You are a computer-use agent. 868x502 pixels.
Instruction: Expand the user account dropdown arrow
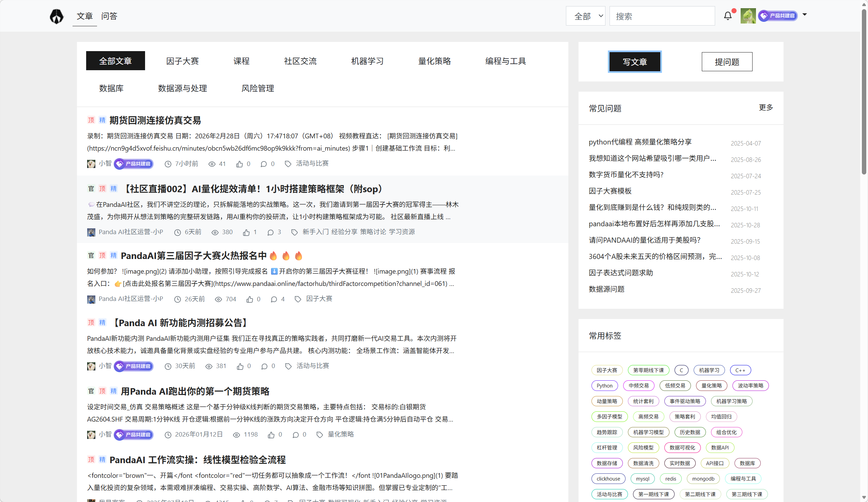pos(805,14)
